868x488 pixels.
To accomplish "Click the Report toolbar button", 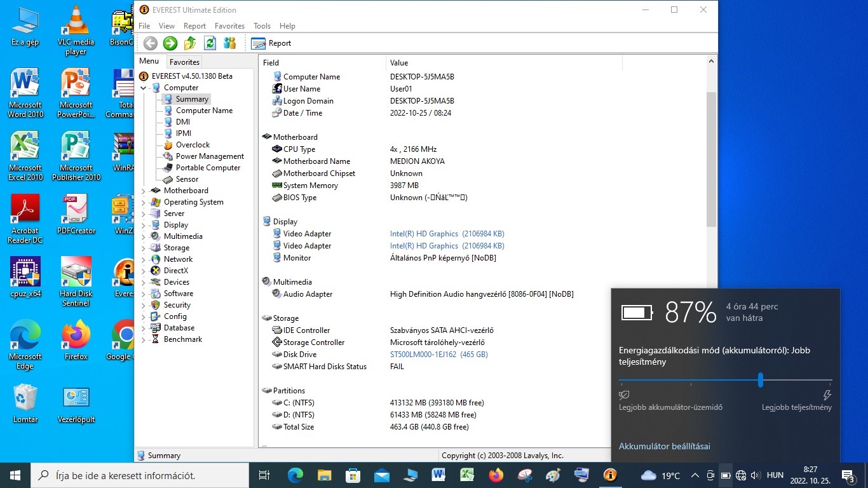I will pos(271,43).
